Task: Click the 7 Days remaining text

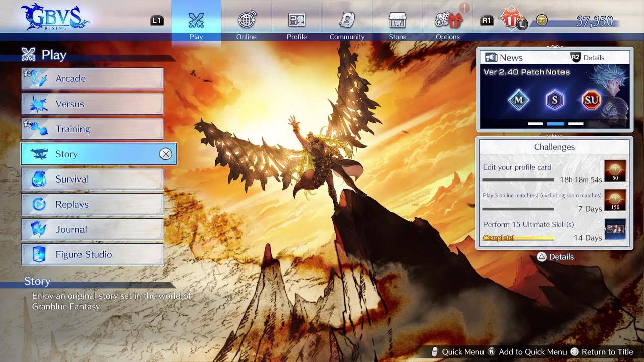Action: coord(590,209)
